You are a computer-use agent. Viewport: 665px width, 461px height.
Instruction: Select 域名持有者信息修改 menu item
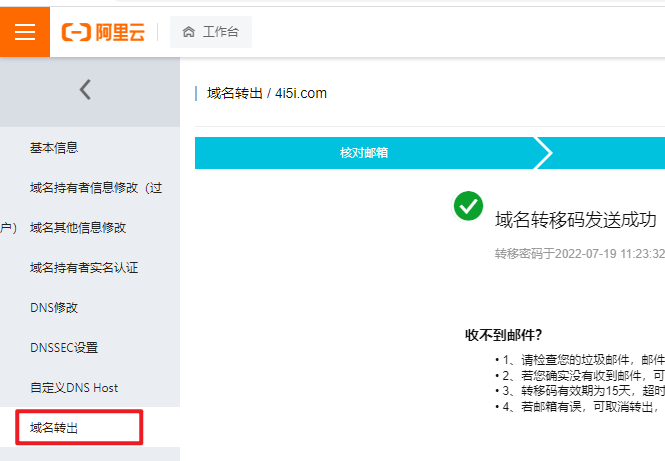click(x=96, y=187)
